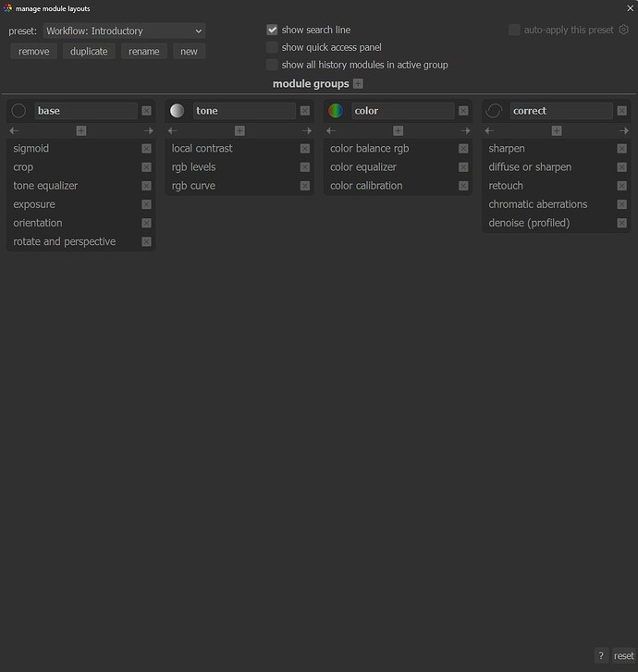Screen dimensions: 638x672
Task: Select denoise (profiled) entry
Action: click(x=529, y=224)
